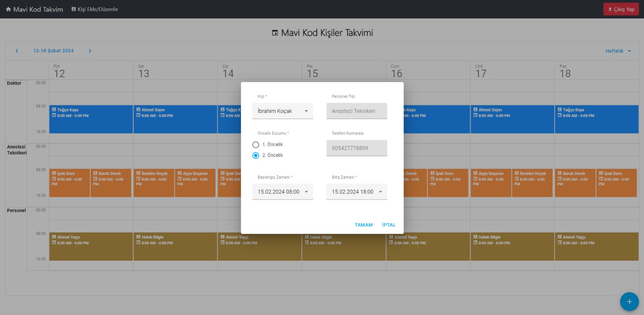Click the Telefon Numarası field

tap(357, 148)
